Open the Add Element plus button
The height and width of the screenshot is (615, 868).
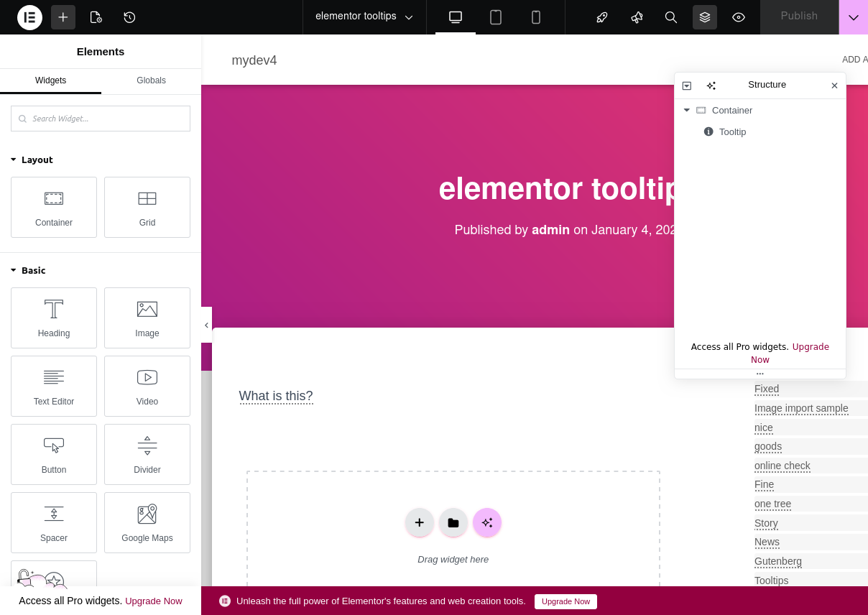click(x=63, y=17)
